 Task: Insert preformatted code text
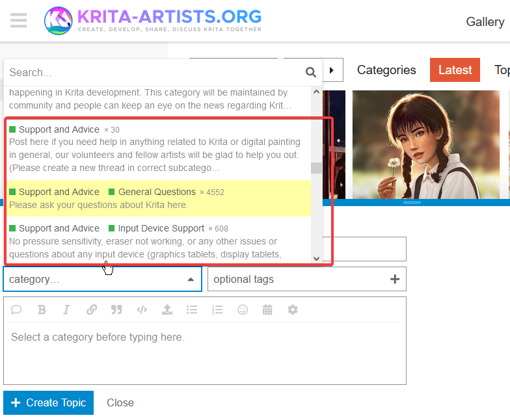click(x=142, y=309)
